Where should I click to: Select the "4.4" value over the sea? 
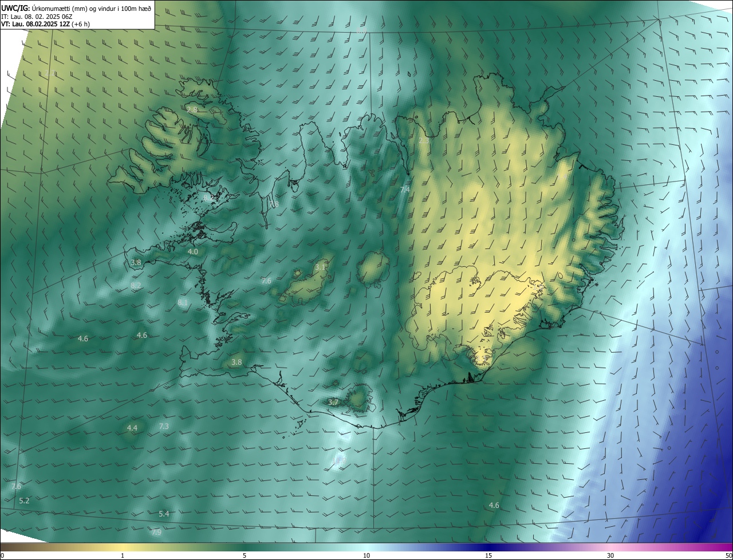point(132,428)
